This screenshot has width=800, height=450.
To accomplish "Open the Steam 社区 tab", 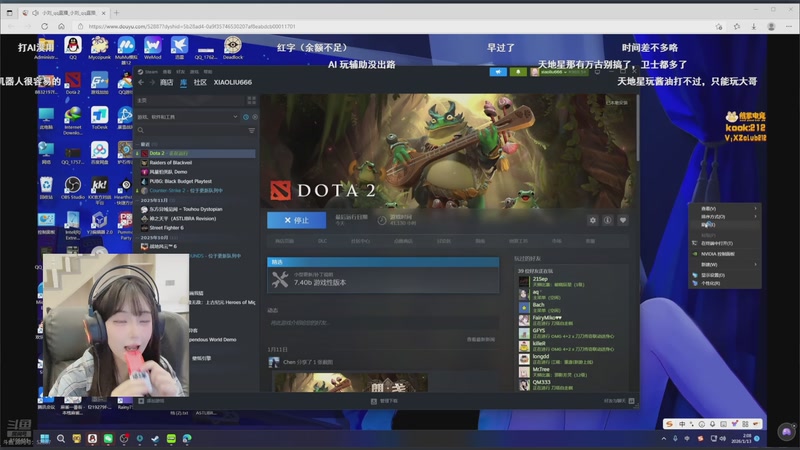I will point(200,82).
